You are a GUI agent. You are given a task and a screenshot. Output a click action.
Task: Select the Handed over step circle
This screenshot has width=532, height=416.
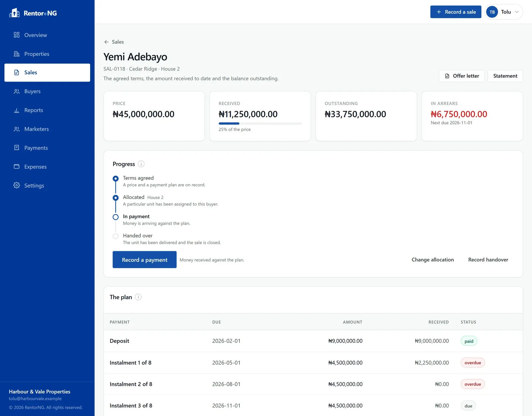point(116,236)
